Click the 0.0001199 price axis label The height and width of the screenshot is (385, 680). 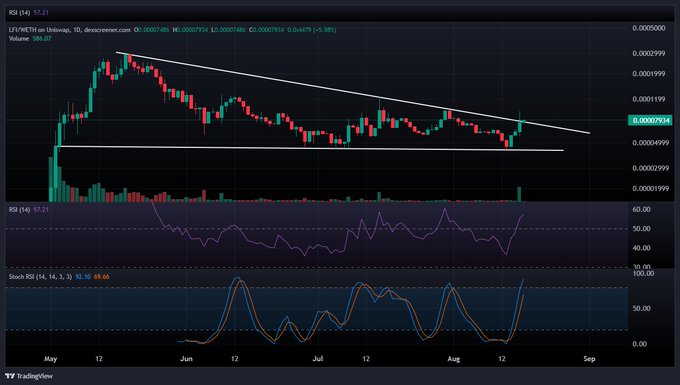(648, 99)
